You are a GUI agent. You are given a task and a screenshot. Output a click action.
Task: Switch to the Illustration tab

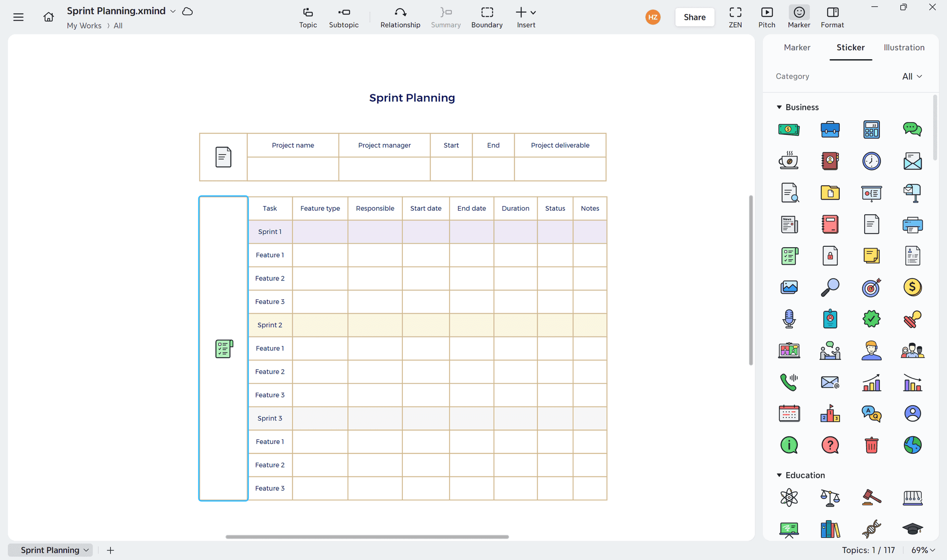904,48
